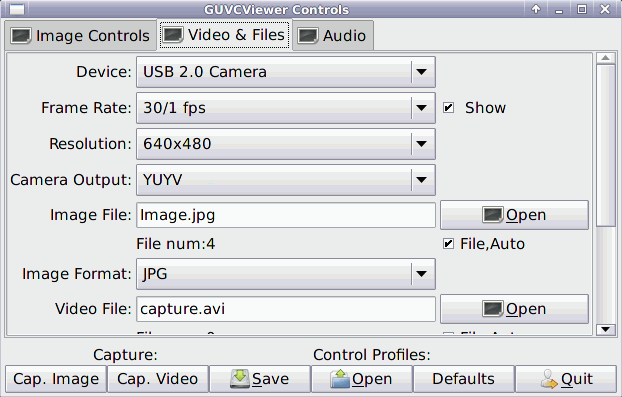The width and height of the screenshot is (622, 397).
Task: Select the Video & Files tab
Action: pyautogui.click(x=225, y=35)
